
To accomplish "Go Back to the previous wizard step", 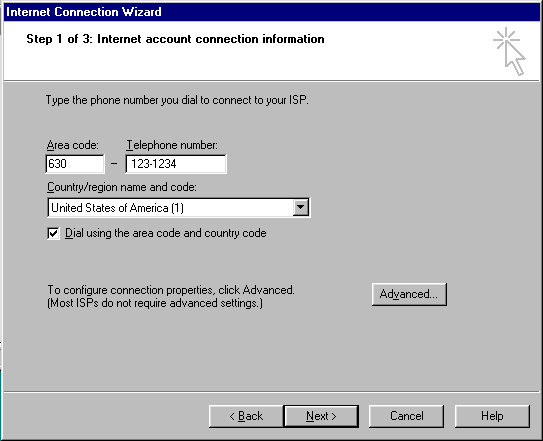I will pos(246,416).
